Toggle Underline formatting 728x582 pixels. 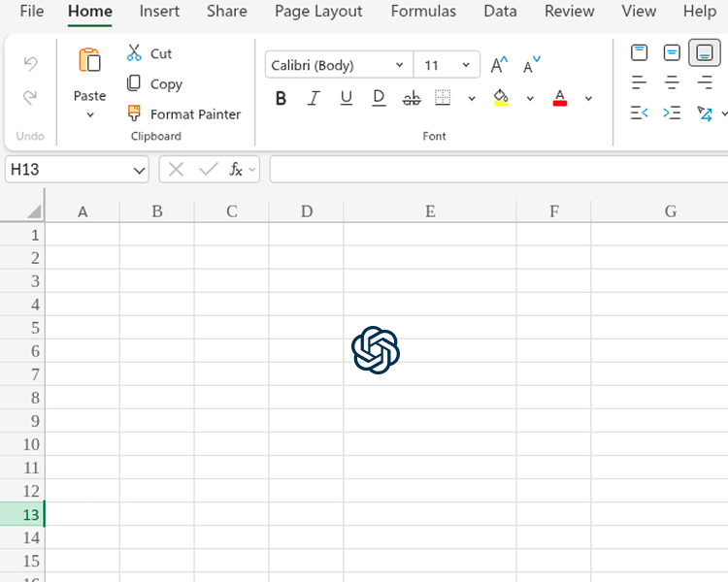point(346,98)
